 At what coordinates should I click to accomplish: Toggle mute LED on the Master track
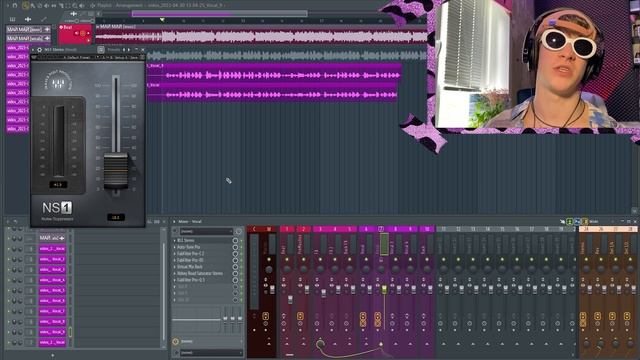pos(269,260)
